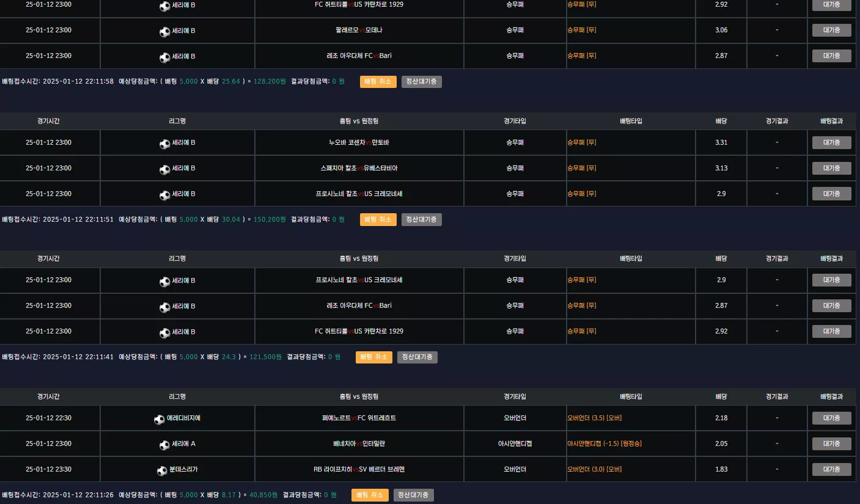Click the match text 스페치아 칼초 vs 유베스타비아
This screenshot has width=860, height=504.
tap(359, 168)
